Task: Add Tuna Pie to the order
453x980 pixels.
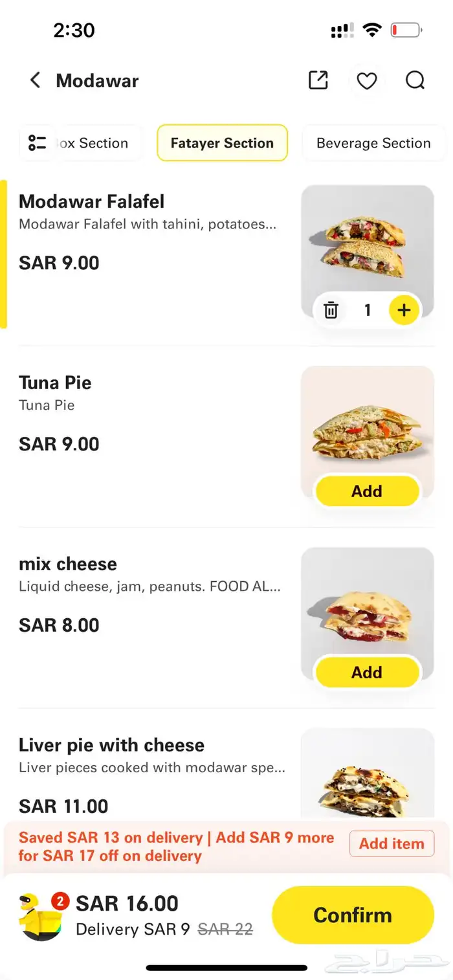Action: (x=367, y=491)
